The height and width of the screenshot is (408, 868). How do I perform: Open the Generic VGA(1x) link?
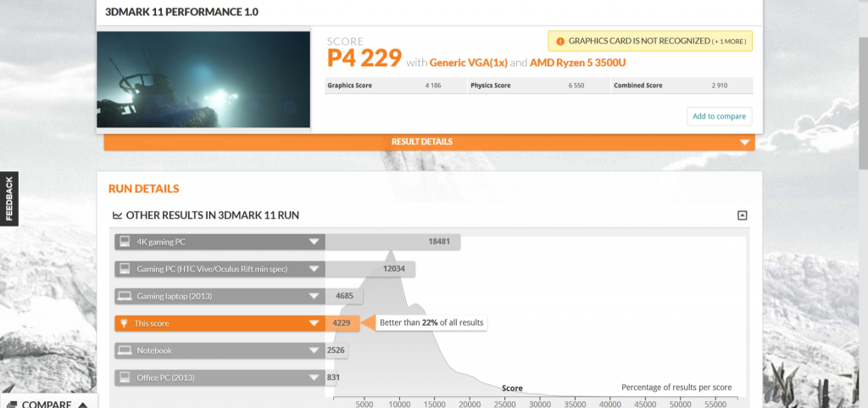point(468,63)
